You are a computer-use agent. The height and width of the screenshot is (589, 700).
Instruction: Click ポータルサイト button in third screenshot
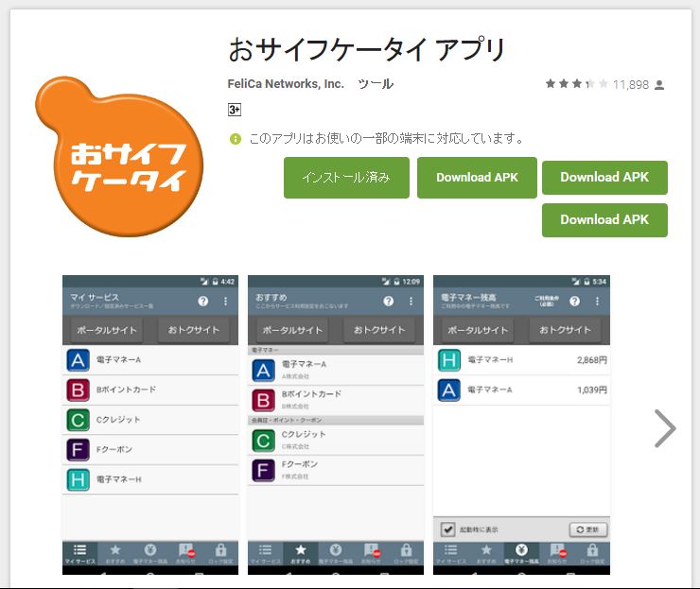[x=478, y=330]
